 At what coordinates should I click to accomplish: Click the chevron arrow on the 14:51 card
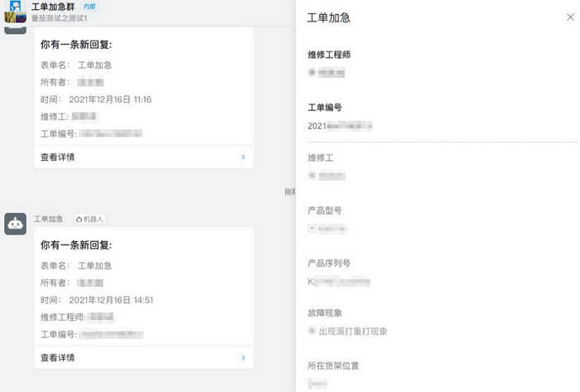(x=243, y=358)
